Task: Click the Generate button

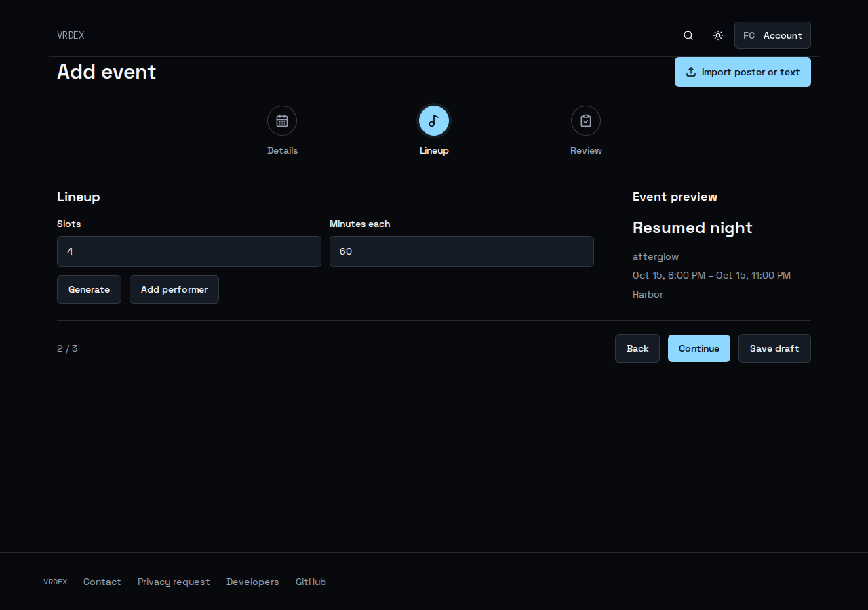Action: (x=89, y=289)
